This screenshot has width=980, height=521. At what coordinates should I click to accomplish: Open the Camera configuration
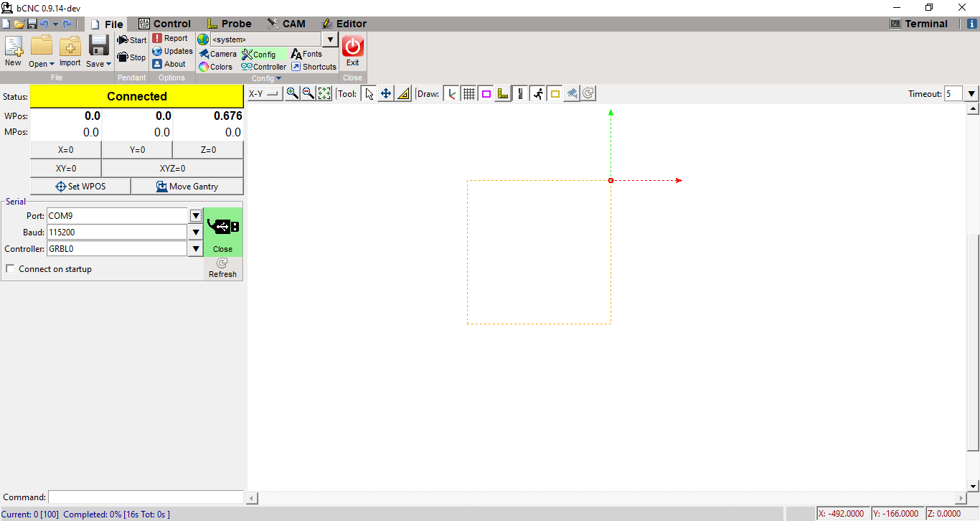point(217,54)
